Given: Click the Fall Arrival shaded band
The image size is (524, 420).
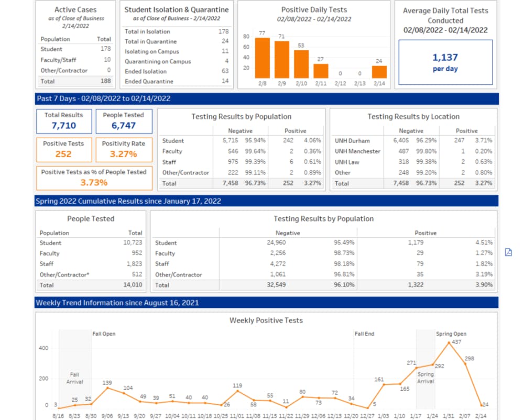Looking at the screenshot, I should pyautogui.click(x=74, y=369).
